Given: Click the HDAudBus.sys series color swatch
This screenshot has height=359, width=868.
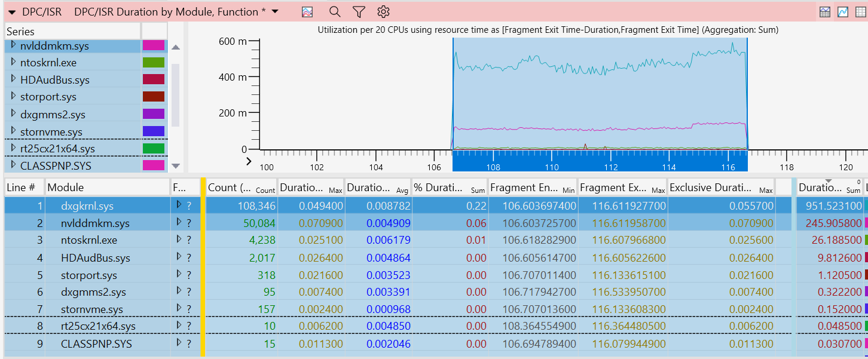Looking at the screenshot, I should pos(153,80).
